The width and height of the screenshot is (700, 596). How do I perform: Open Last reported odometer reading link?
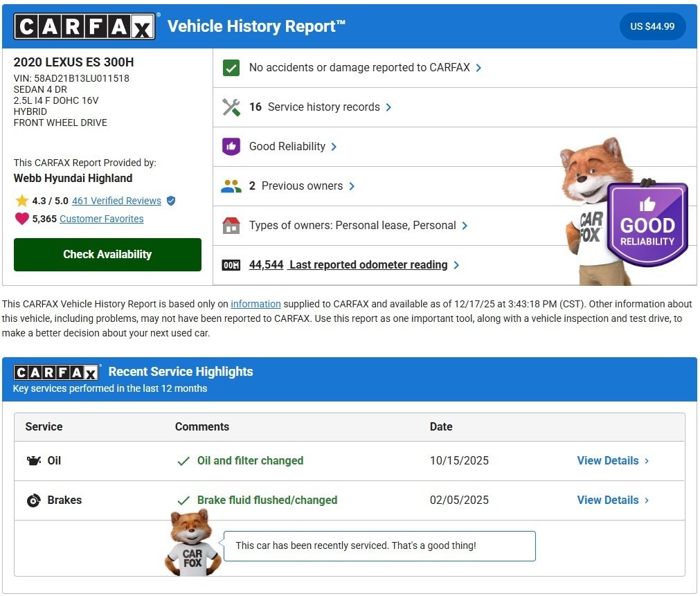368,265
